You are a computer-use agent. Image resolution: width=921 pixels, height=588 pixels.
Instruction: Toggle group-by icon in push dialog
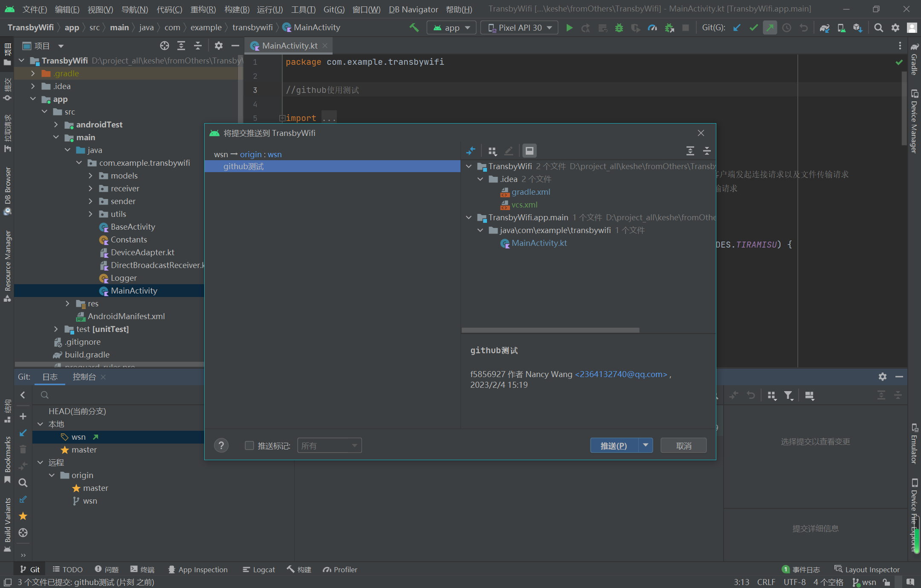(492, 151)
